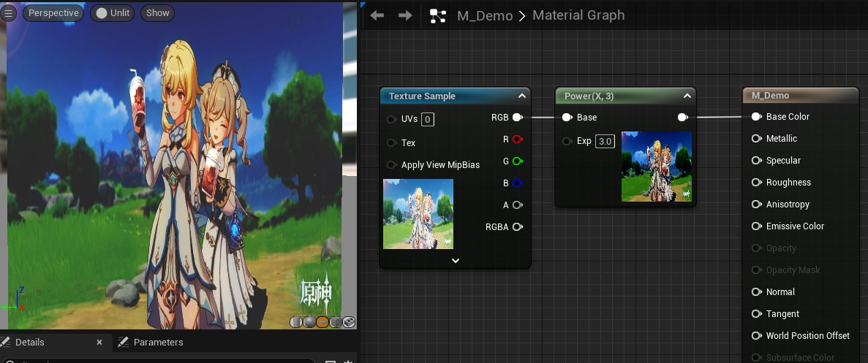Click the material graph hierarchy icon
Screen dimensions: 868x363
(x=438, y=15)
